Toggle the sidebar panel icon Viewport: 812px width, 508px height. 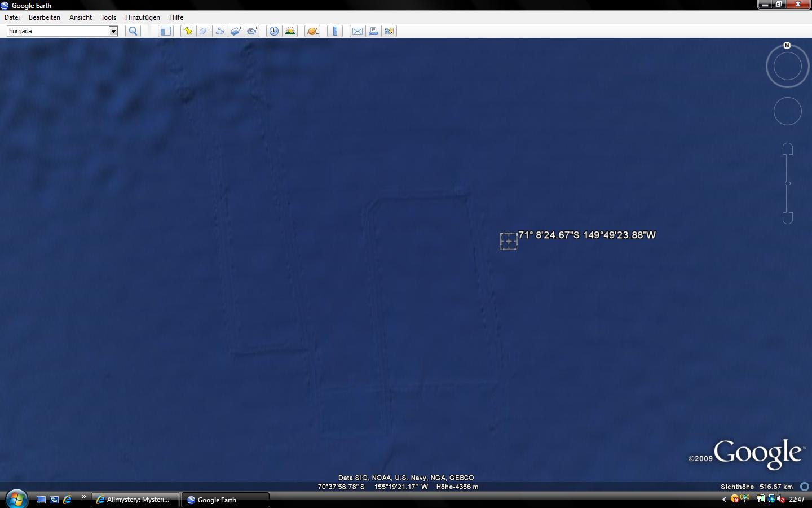[165, 31]
